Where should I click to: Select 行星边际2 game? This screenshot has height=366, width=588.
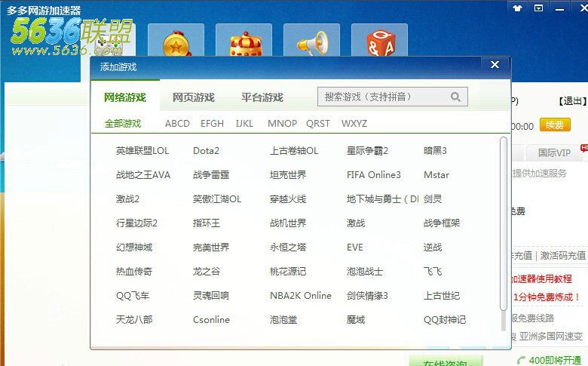[136, 223]
